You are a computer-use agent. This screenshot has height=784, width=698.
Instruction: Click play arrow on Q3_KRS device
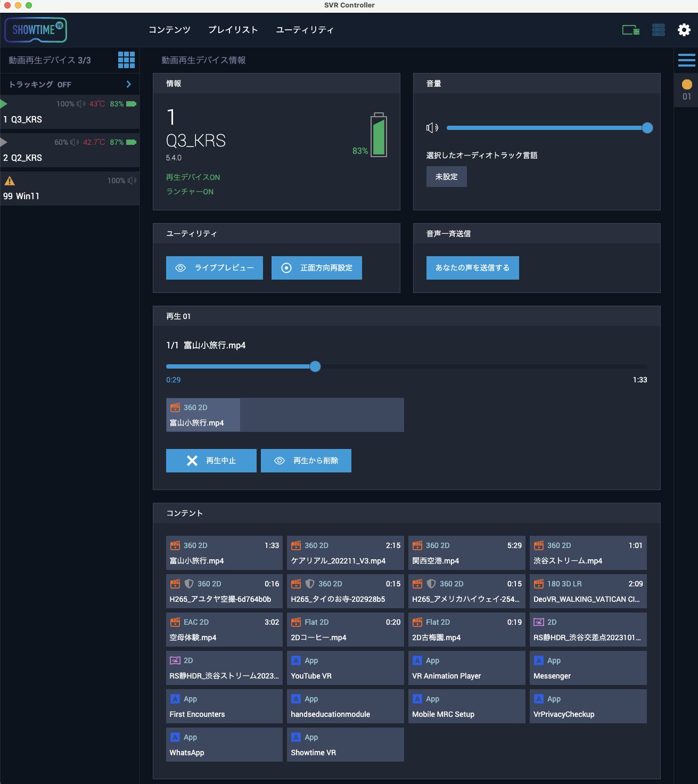pos(4,103)
